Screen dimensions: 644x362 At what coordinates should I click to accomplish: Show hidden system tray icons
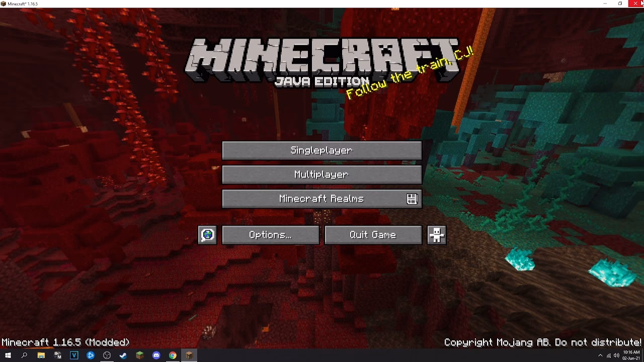point(600,355)
